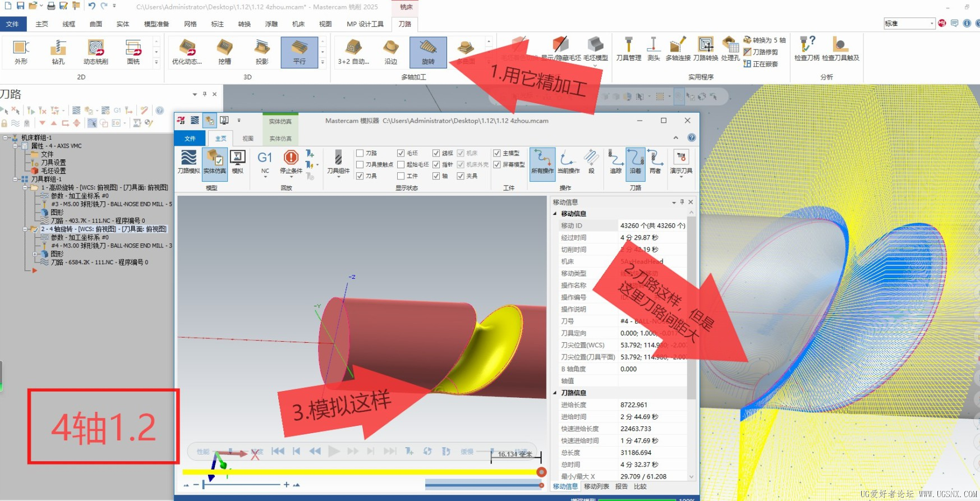Select the 挖槽 pocket 3D toolpath
980x501 pixels.
(x=225, y=53)
